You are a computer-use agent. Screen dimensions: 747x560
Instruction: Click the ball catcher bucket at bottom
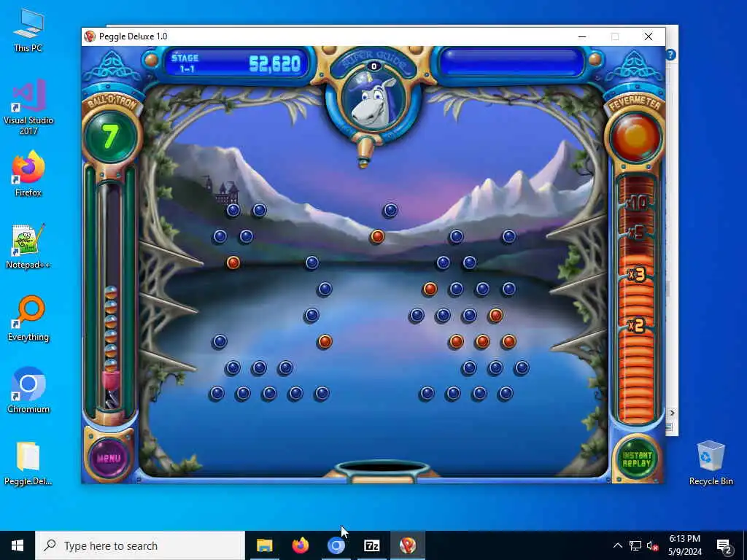(383, 470)
